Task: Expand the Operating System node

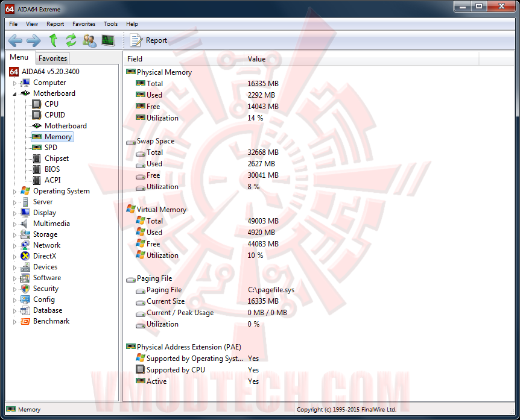Action: 14,192
